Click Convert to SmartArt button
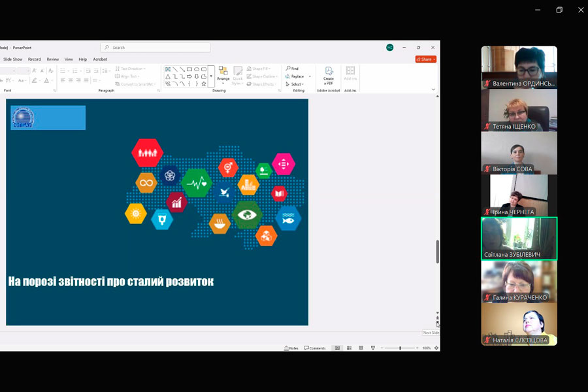588x392 pixels. coord(135,84)
